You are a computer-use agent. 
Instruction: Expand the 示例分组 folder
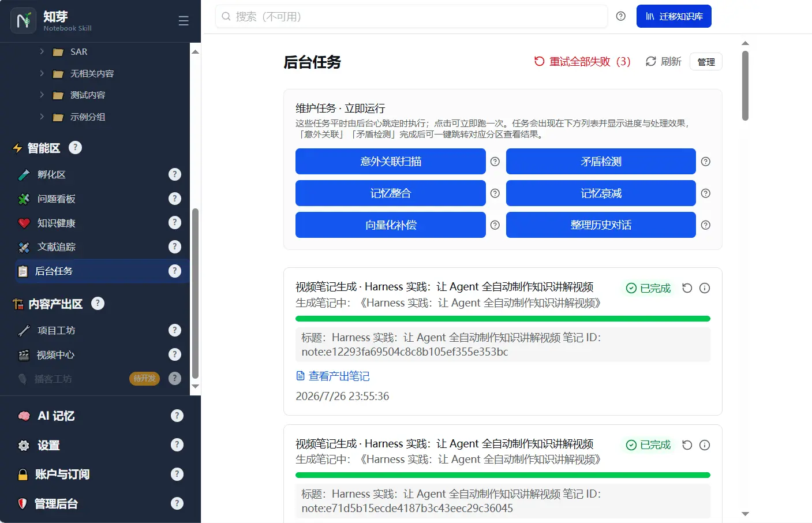pos(42,117)
